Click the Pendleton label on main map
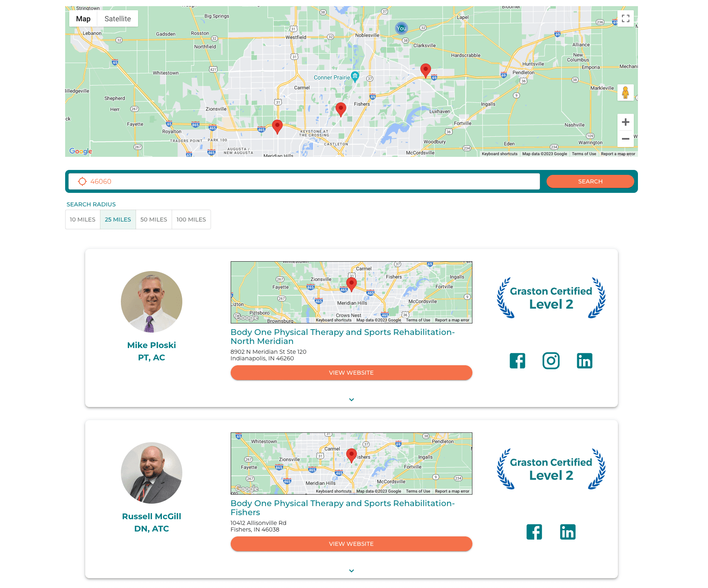This screenshot has width=708, height=588. pyautogui.click(x=523, y=72)
